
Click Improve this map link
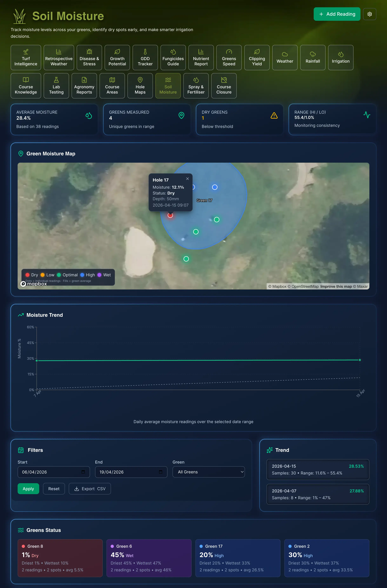point(336,287)
